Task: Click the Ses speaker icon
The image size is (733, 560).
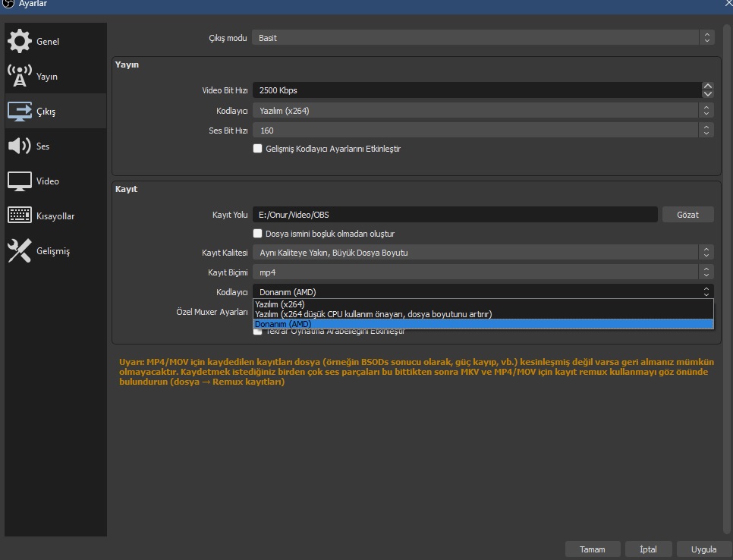Action: tap(20, 146)
